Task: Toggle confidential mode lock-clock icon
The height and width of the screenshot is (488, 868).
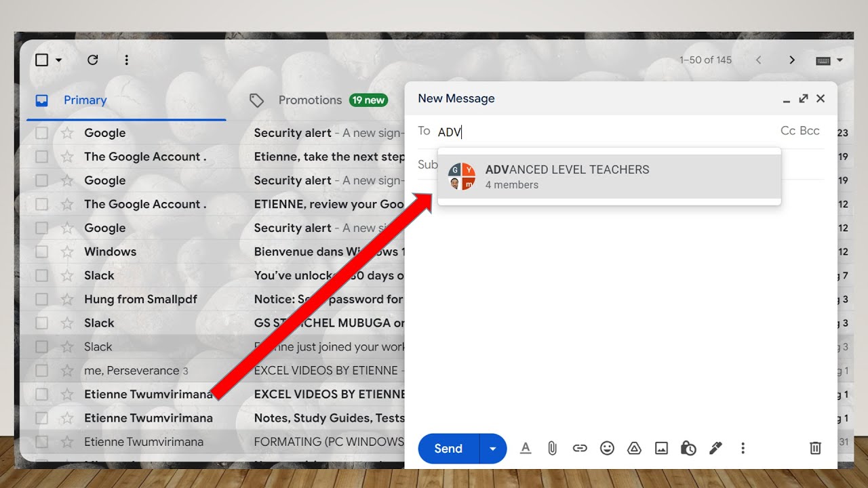Action: tap(688, 448)
